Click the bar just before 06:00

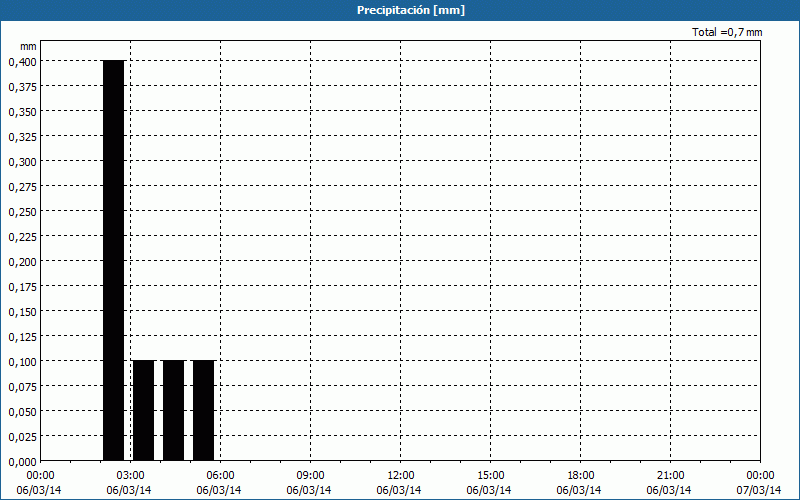[204, 410]
